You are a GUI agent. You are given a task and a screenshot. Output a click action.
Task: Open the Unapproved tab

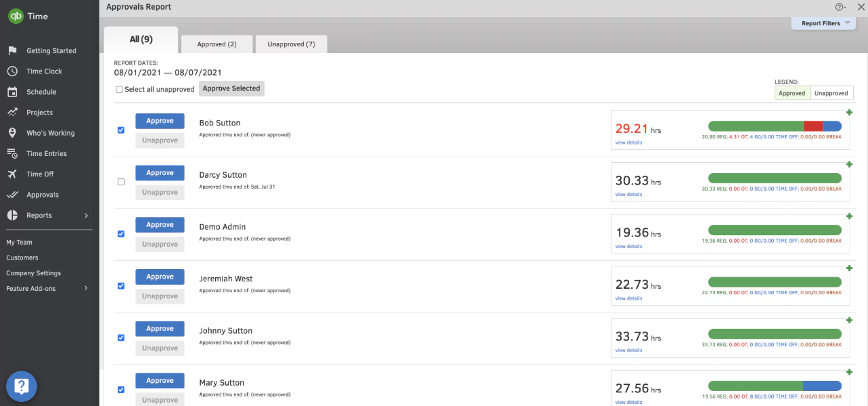(x=291, y=44)
